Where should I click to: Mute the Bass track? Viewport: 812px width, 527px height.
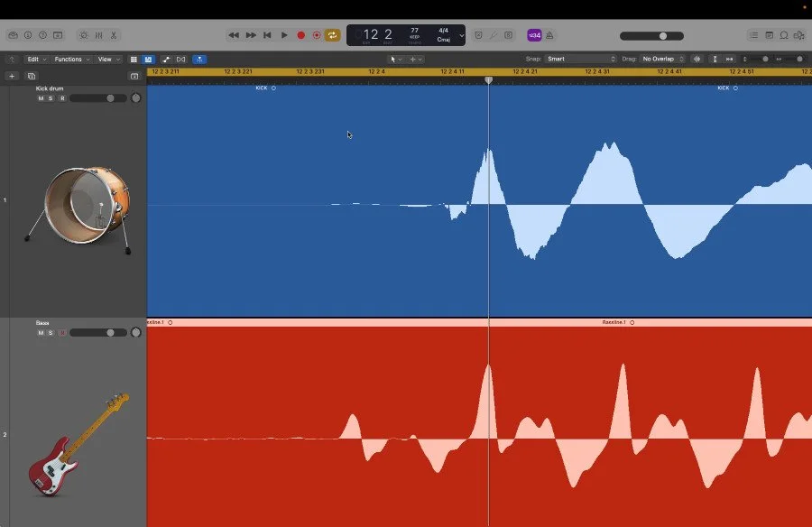click(x=41, y=333)
